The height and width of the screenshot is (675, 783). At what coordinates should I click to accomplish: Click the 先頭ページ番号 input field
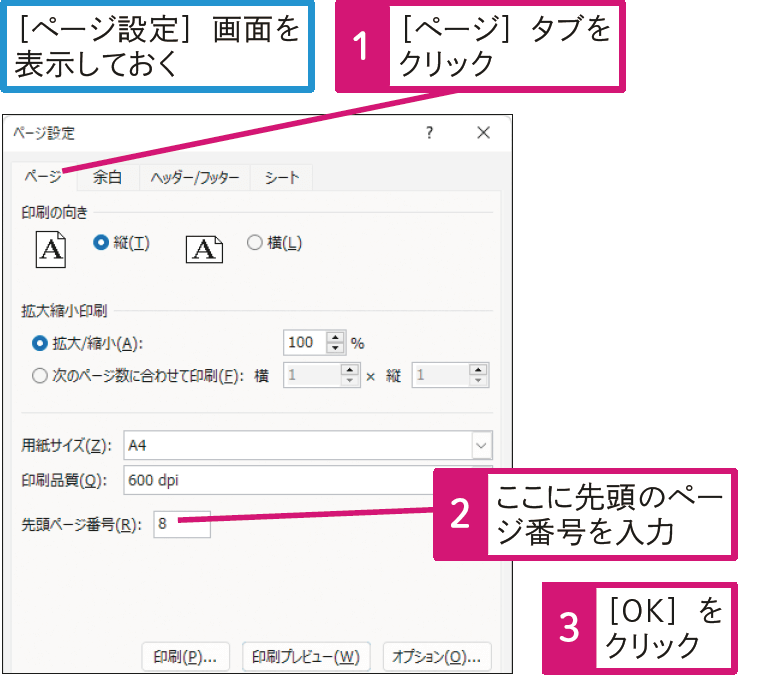182,524
